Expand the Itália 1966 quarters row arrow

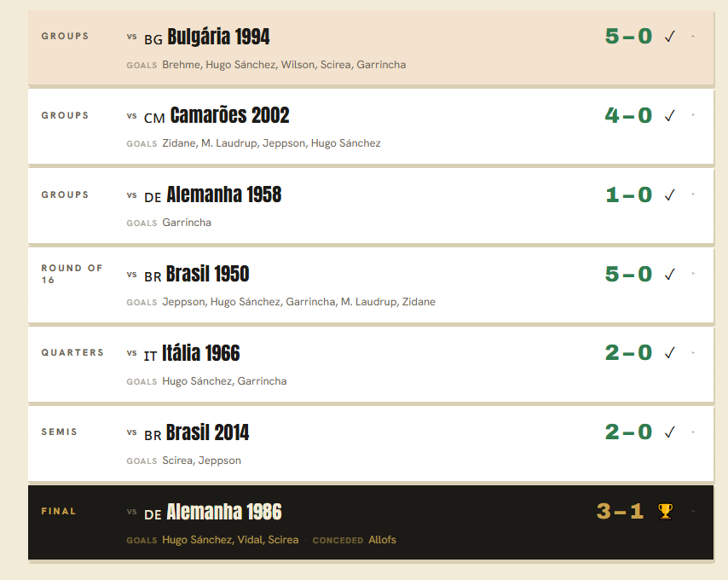(x=693, y=353)
